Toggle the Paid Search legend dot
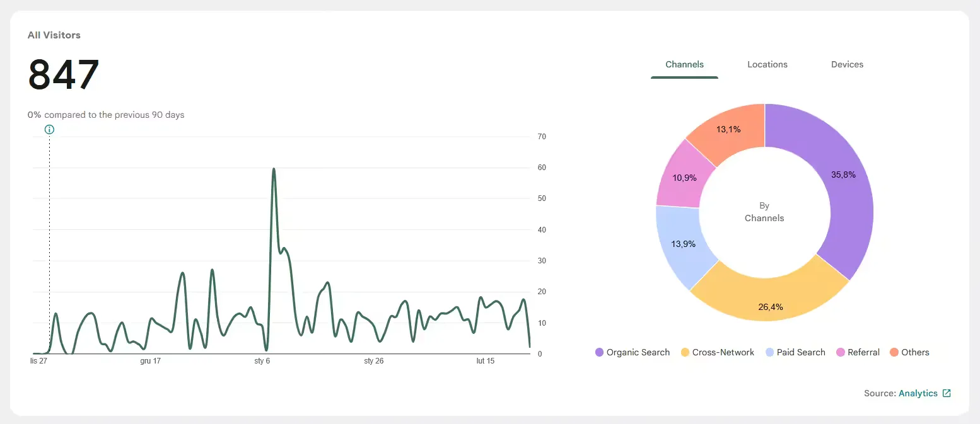The image size is (980, 424). coord(769,352)
